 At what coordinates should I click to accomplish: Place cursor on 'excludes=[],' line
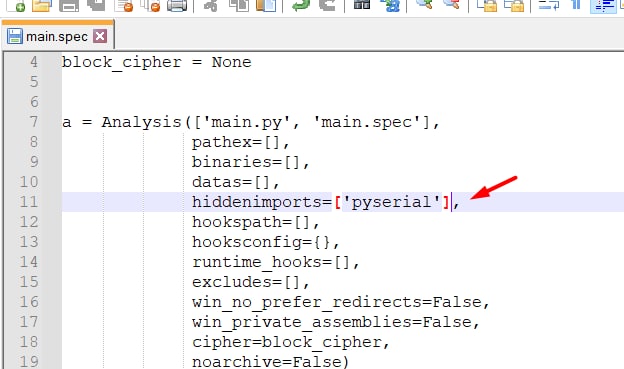[x=251, y=282]
